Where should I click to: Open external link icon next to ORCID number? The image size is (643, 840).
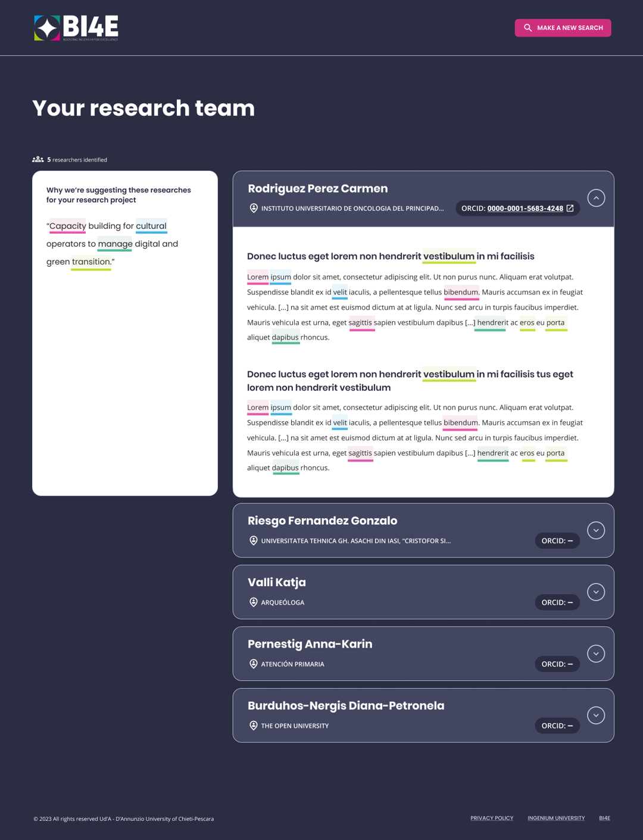coord(570,209)
